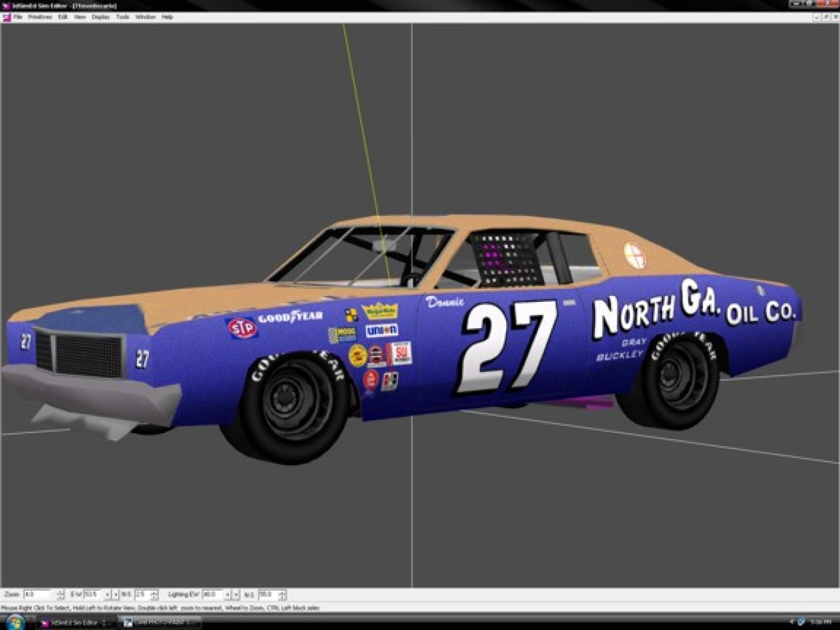Open the Window menu
Screen dimensions: 840x630
(x=145, y=17)
